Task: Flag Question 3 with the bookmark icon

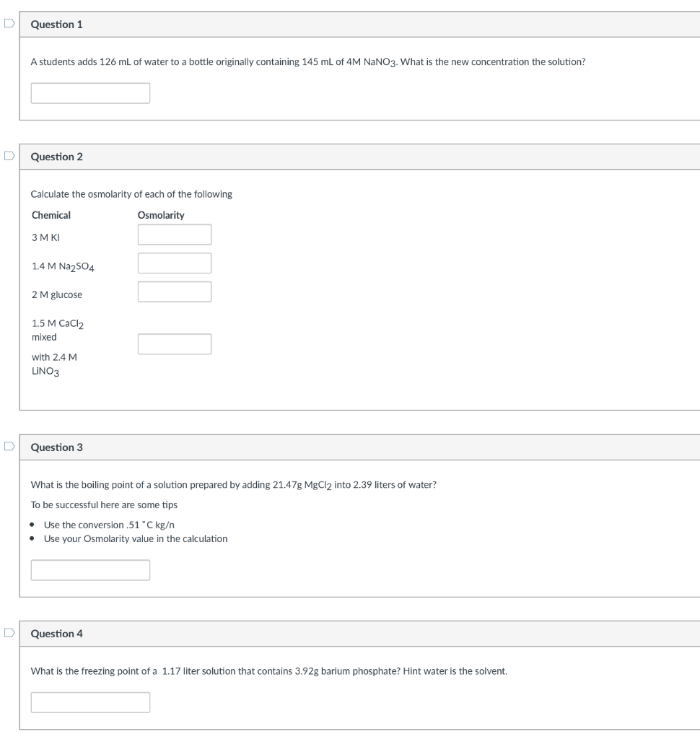Action: [9, 446]
